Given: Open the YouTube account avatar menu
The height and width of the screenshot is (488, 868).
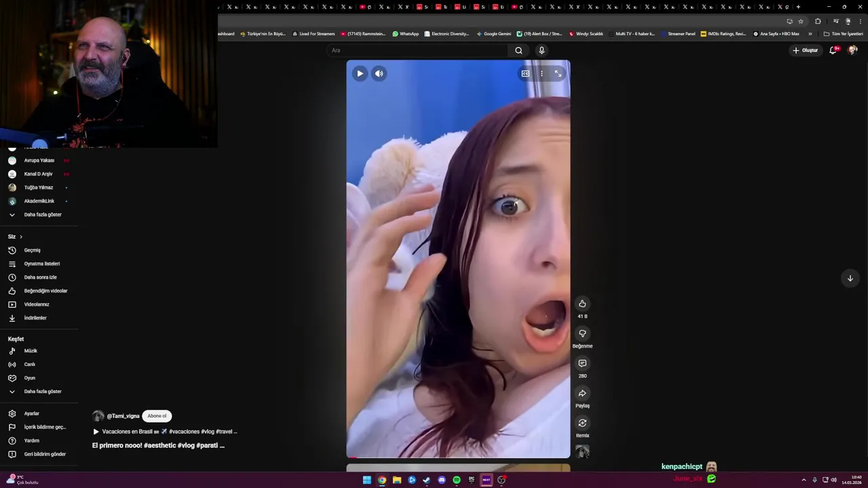Looking at the screenshot, I should 852,50.
